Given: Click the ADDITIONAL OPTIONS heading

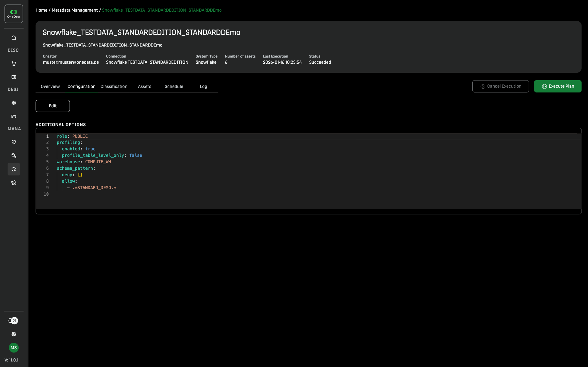Looking at the screenshot, I should (x=61, y=125).
